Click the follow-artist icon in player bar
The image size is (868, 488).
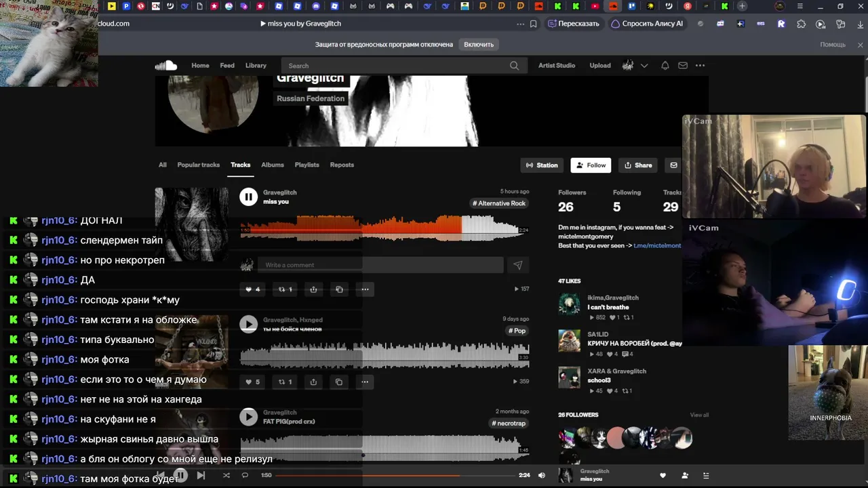point(685,476)
